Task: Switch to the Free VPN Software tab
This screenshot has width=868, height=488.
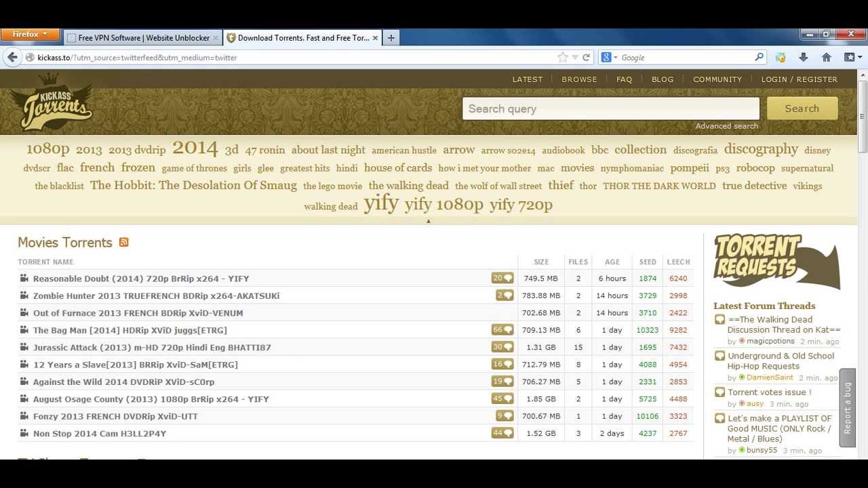Action: pyautogui.click(x=142, y=38)
